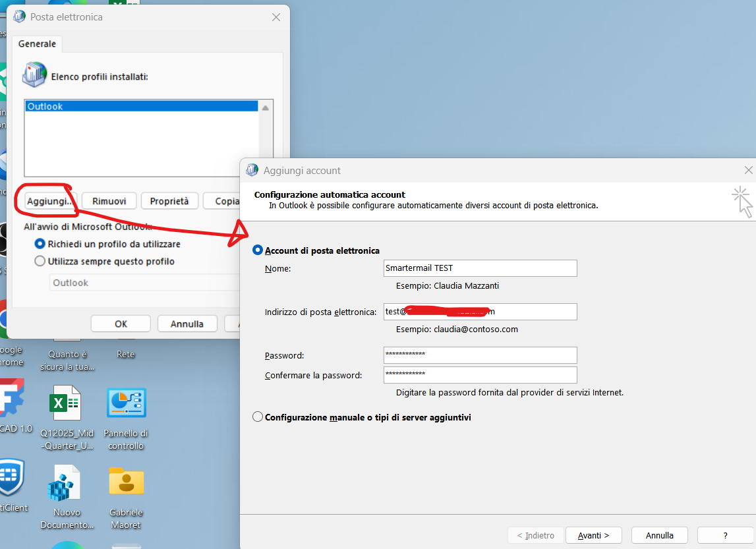Click the Elenco profili installati label

point(100,76)
